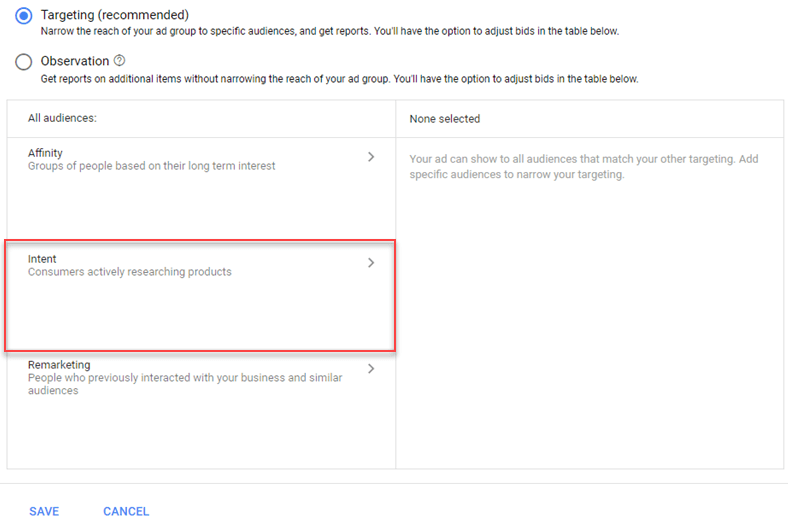The width and height of the screenshot is (788, 531).
Task: Click the SAVE button
Action: 44,511
